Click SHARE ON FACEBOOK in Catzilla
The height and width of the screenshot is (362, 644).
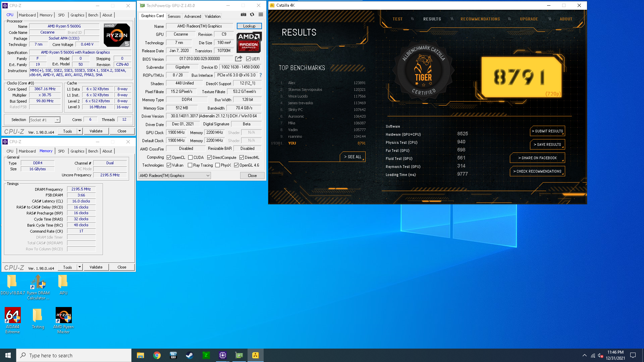point(537,158)
